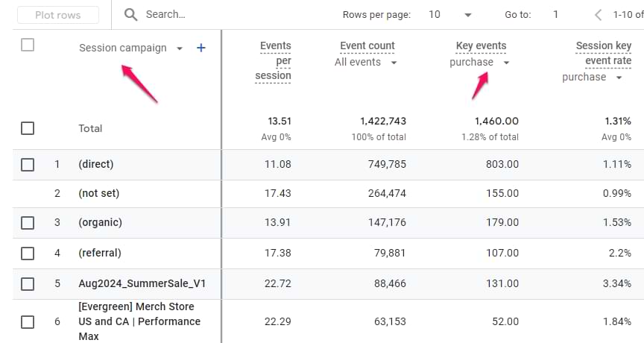Open Event count All events dropdown
Image resolution: width=644 pixels, height=343 pixels.
click(x=394, y=63)
